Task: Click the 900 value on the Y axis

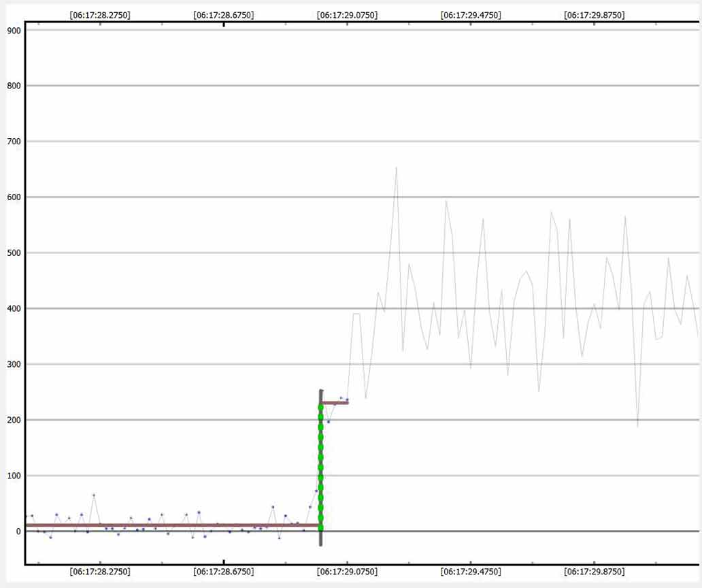Action: [x=13, y=31]
